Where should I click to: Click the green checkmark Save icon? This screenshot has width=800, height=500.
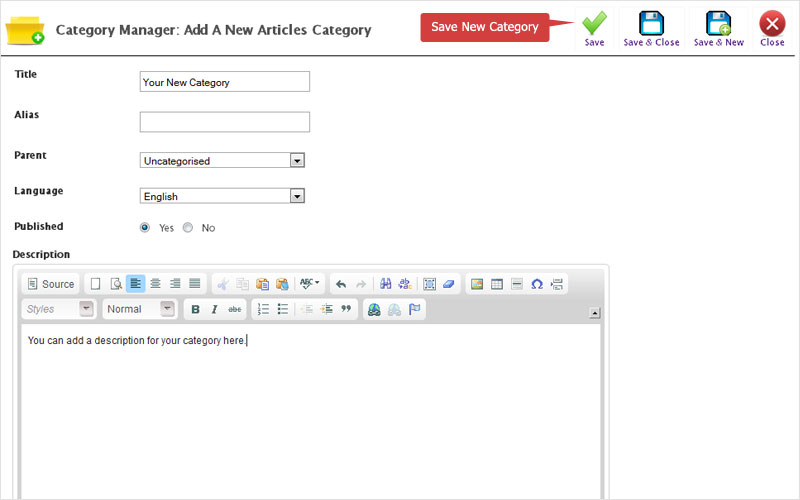[x=594, y=24]
